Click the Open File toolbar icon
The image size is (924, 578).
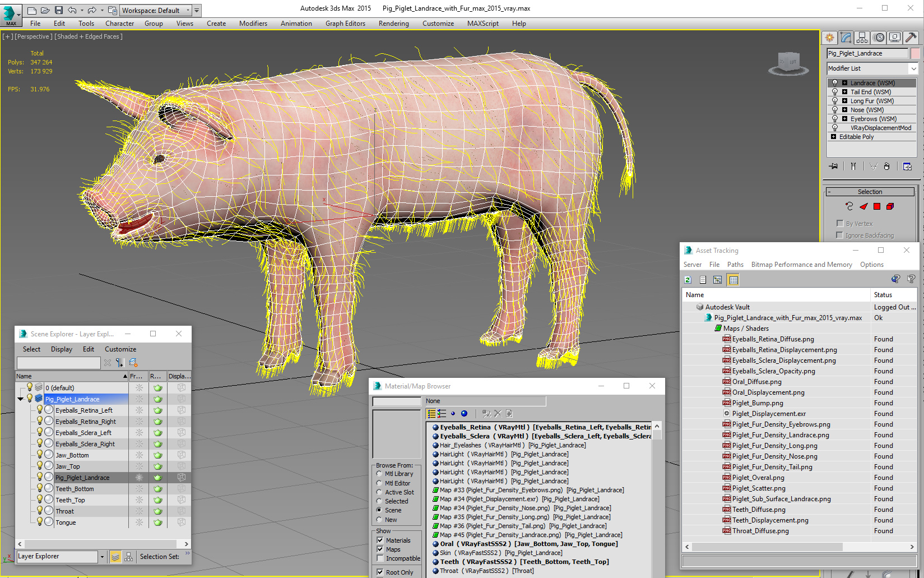[x=45, y=10]
